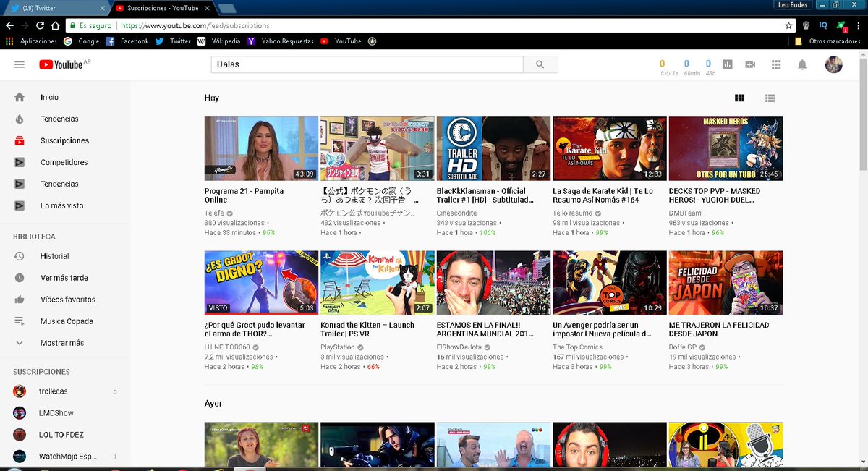The image size is (868, 471).
Task: Play ¿Es Groot digno? thumbnail
Action: pyautogui.click(x=261, y=282)
